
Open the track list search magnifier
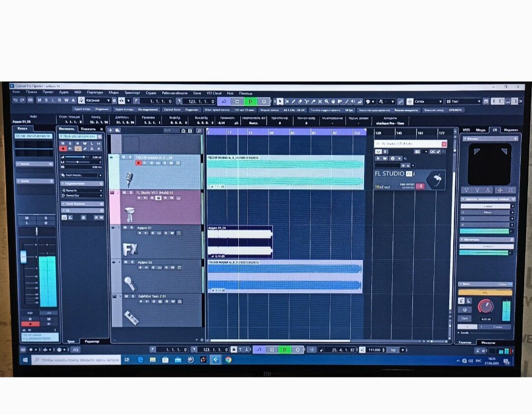[199, 131]
